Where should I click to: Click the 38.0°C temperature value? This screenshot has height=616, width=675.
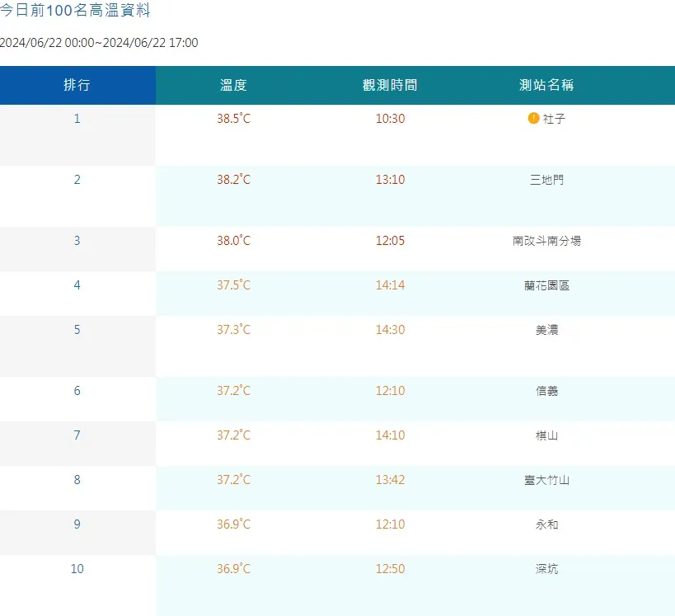(x=233, y=240)
